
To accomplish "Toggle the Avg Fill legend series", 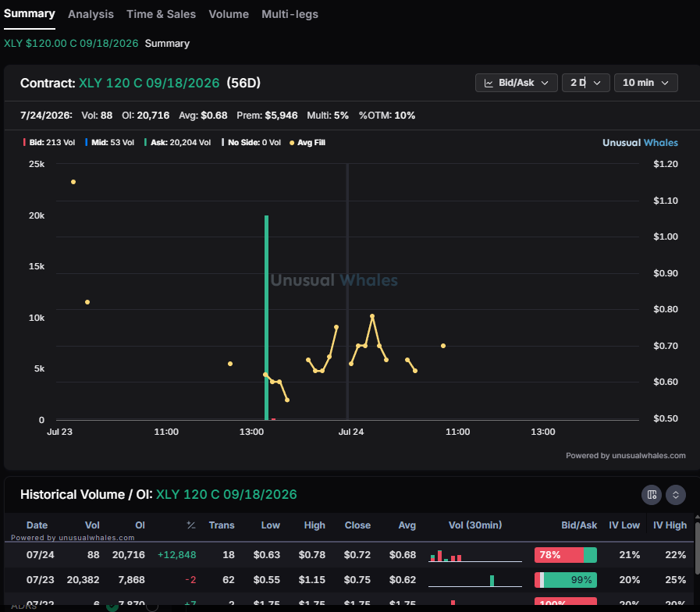I will [x=307, y=143].
